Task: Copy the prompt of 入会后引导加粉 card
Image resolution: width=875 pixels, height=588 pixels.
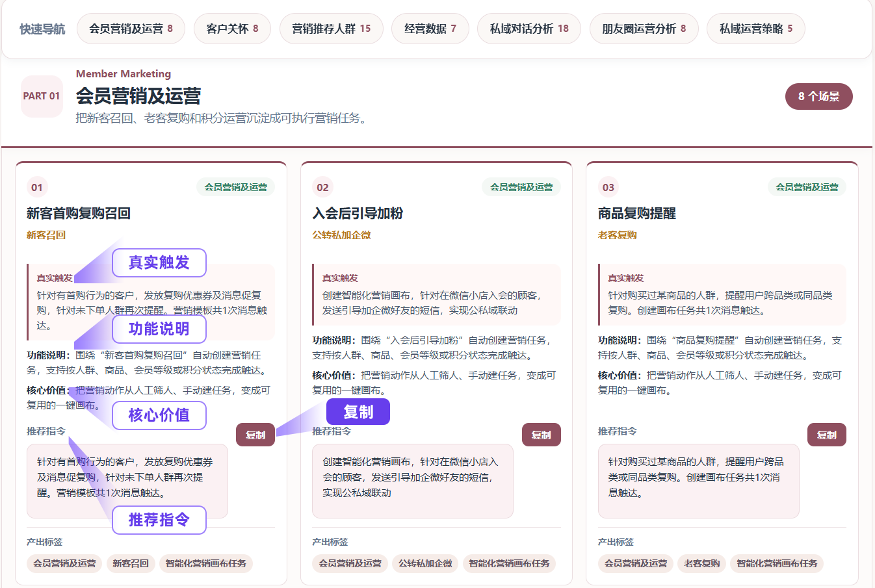Action: (541, 435)
